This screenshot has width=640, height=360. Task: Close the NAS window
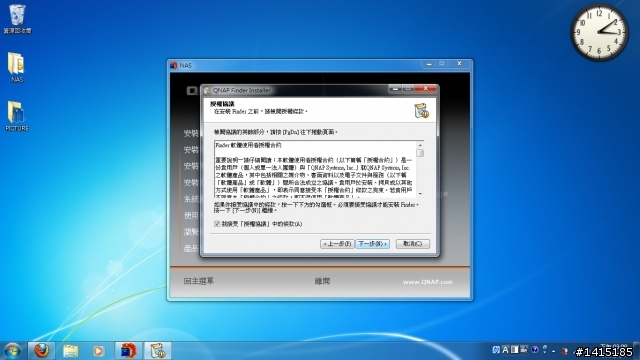[460, 64]
